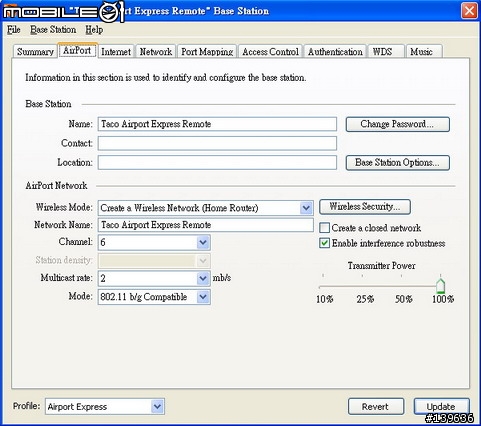Switch to the Summary tab
The image size is (481, 426).
click(x=35, y=52)
